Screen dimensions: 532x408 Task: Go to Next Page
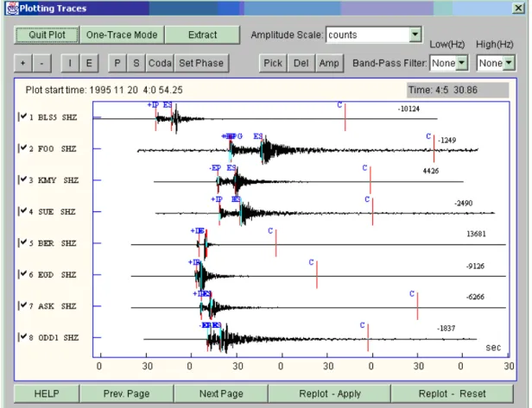click(221, 393)
